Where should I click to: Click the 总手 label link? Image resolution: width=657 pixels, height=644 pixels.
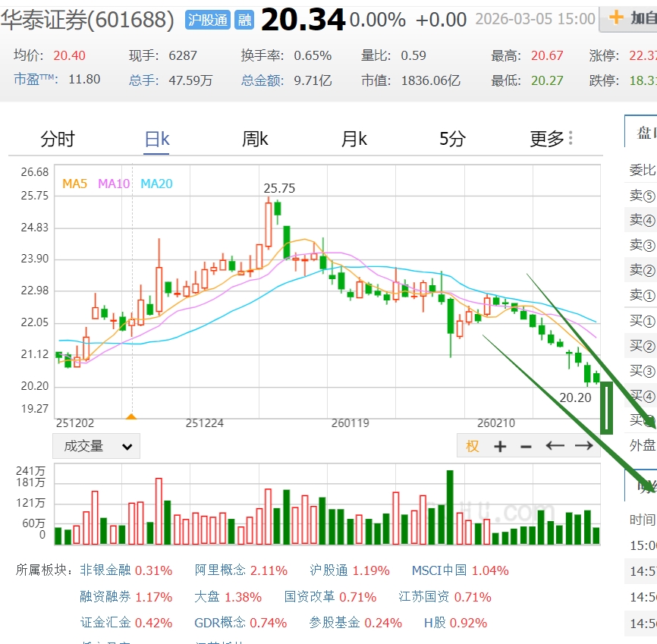[x=143, y=80]
